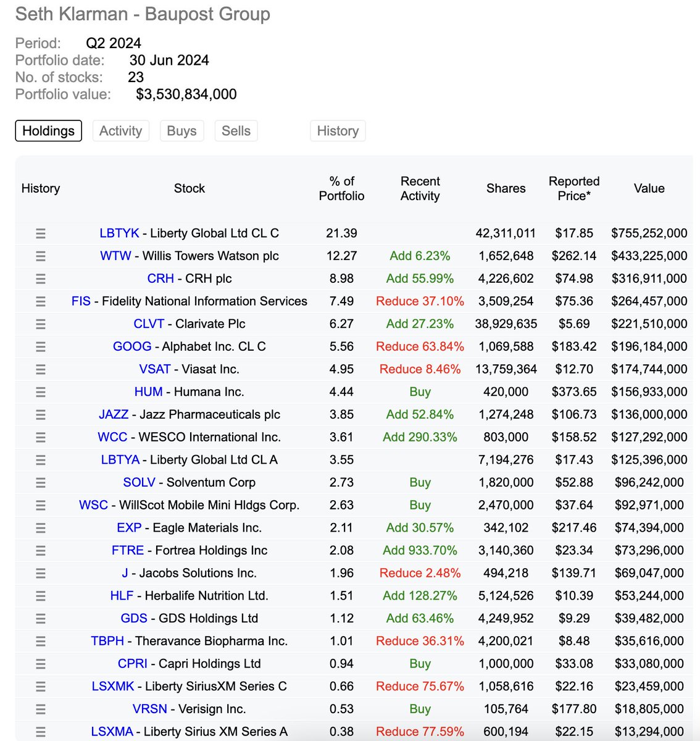This screenshot has height=741, width=700.
Task: Open history icon for CLVT row
Action: pyautogui.click(x=41, y=324)
